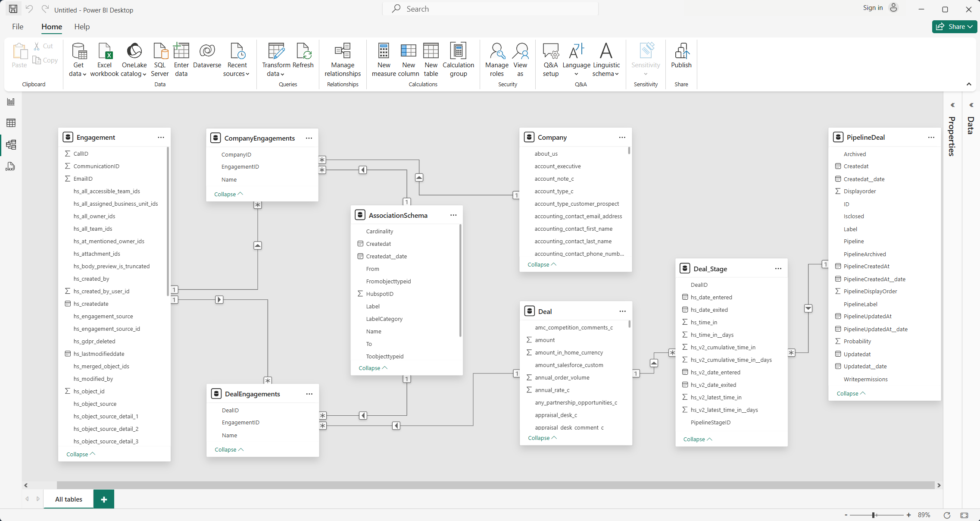Screen dimensions: 980x521
Task: Click the Share button
Action: 955,27
